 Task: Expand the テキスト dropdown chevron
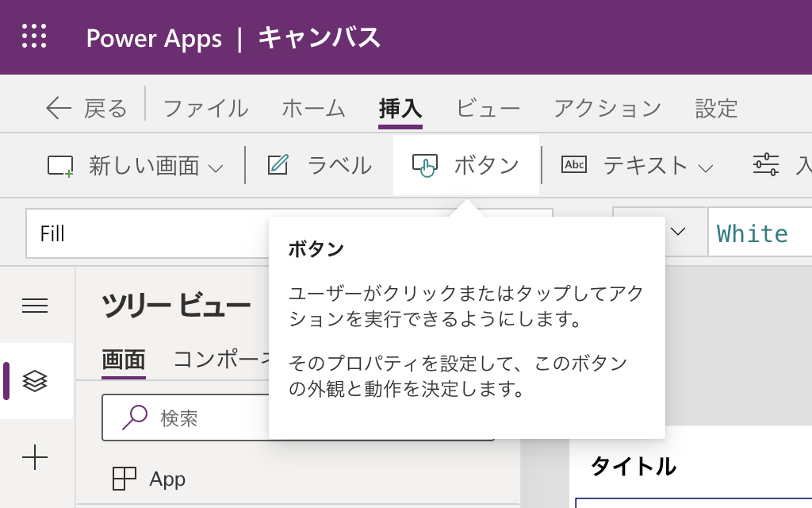(705, 167)
